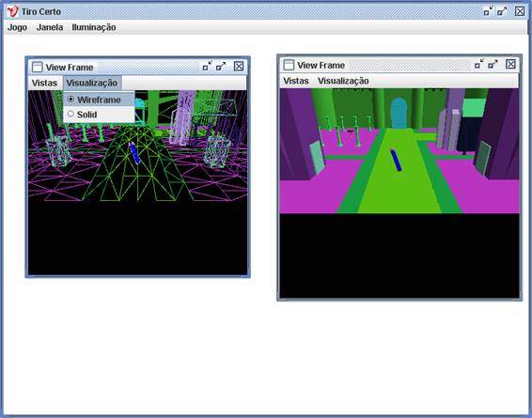Open the Janela menu
This screenshot has height=418, width=532.
pos(50,27)
